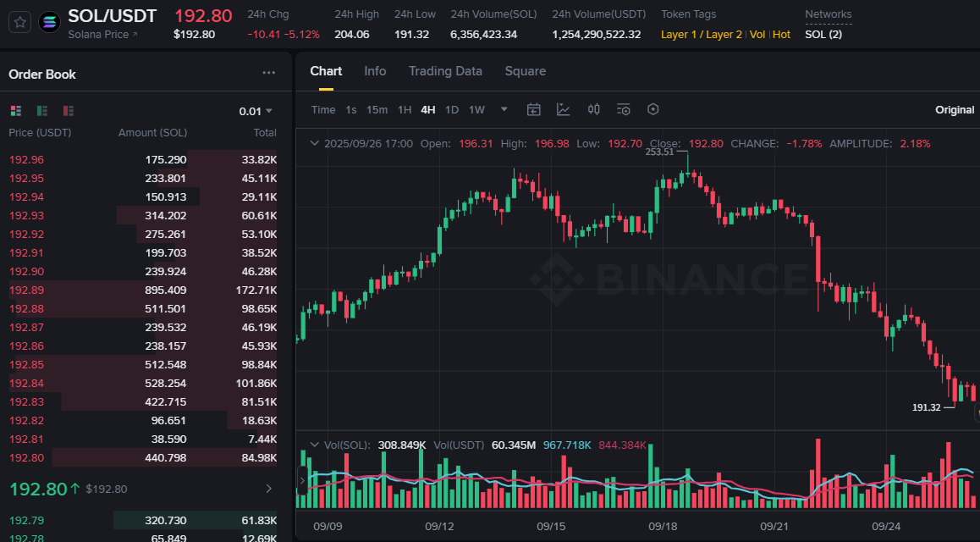This screenshot has height=542, width=980.
Task: Open technical indicators line chart icon
Action: 563,109
